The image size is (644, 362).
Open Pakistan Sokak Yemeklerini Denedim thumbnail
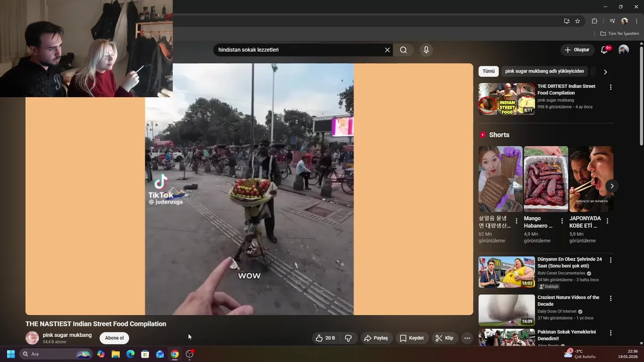(x=507, y=337)
